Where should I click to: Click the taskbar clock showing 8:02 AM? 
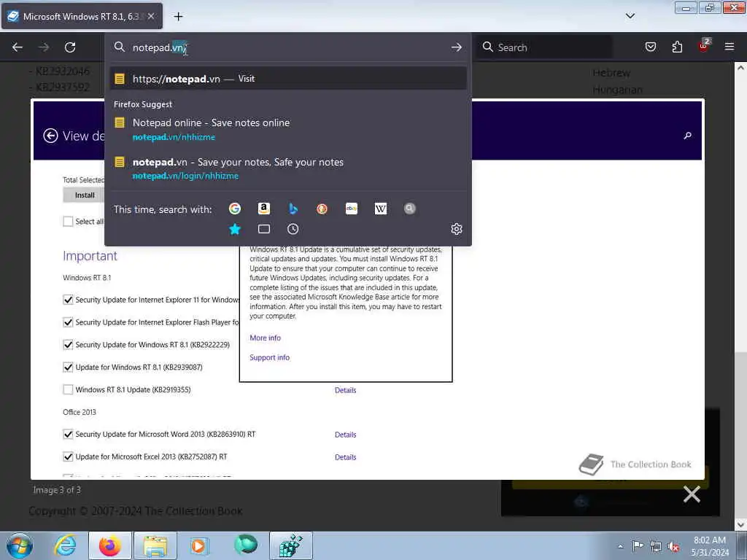pyautogui.click(x=710, y=546)
